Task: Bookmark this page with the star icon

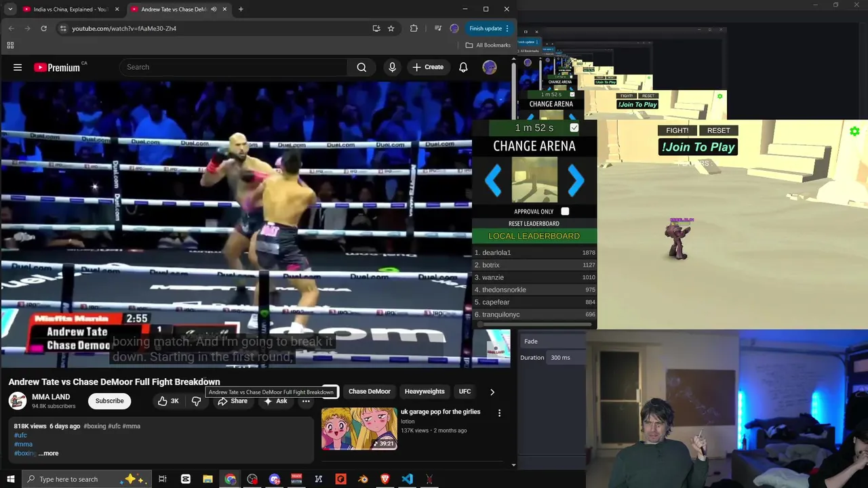Action: (x=391, y=28)
